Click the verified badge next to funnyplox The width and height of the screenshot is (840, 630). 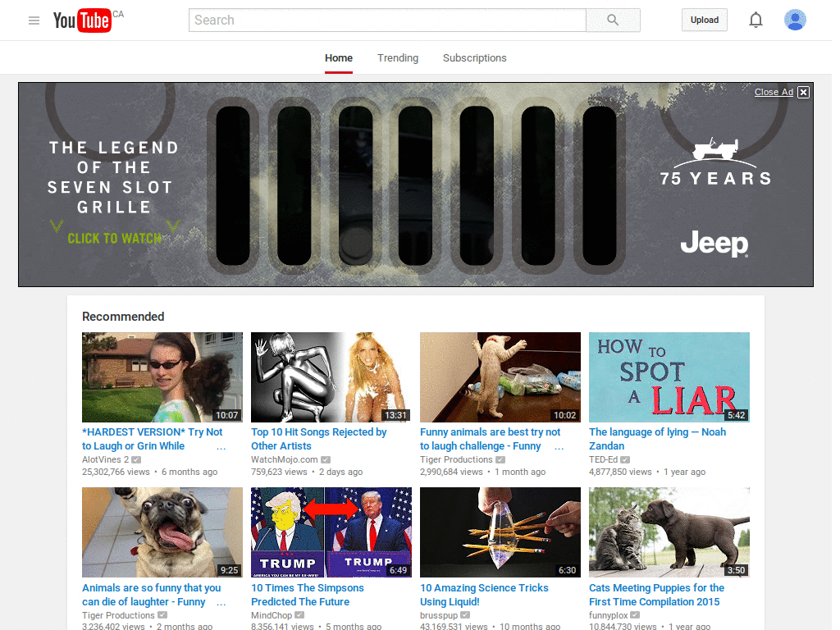tap(635, 615)
